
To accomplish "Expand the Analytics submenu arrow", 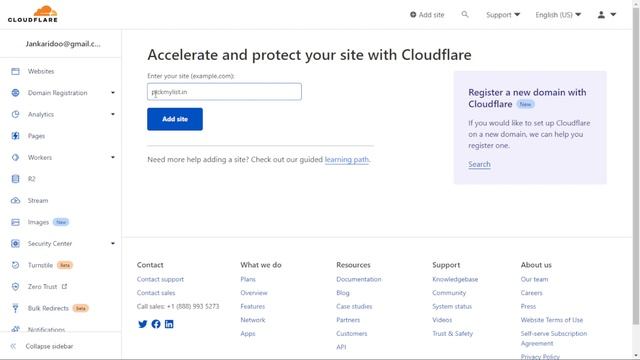I will pyautogui.click(x=113, y=114).
